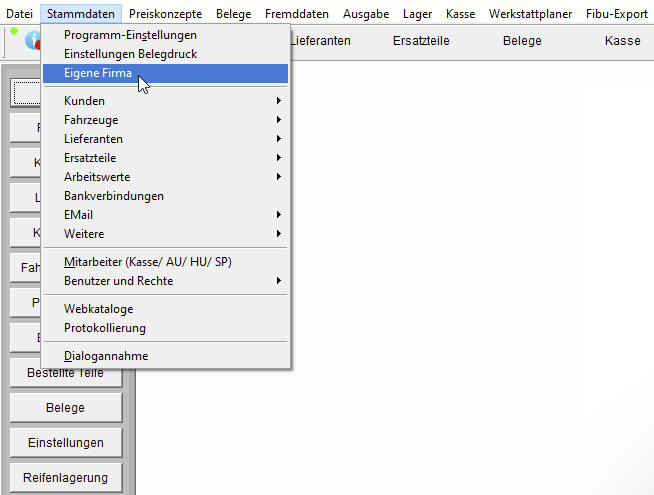Expand the Kunden submenu

tap(165, 101)
